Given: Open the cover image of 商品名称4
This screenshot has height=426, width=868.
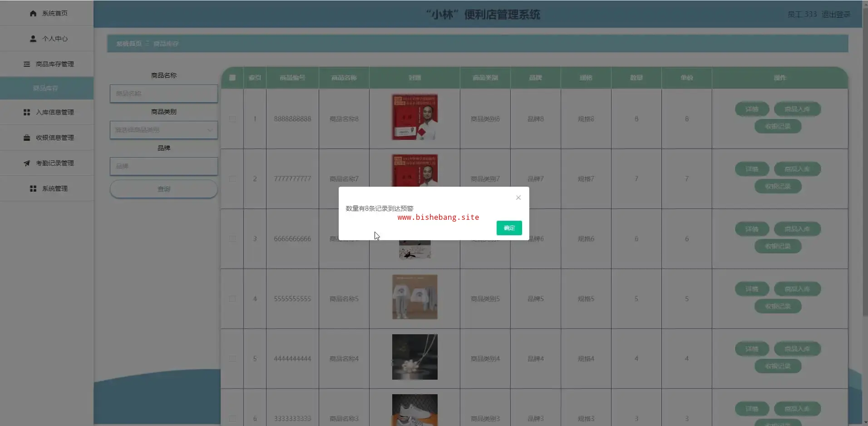Looking at the screenshot, I should click(415, 357).
